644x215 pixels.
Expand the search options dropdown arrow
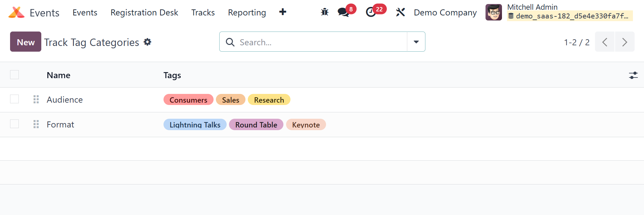click(x=416, y=42)
